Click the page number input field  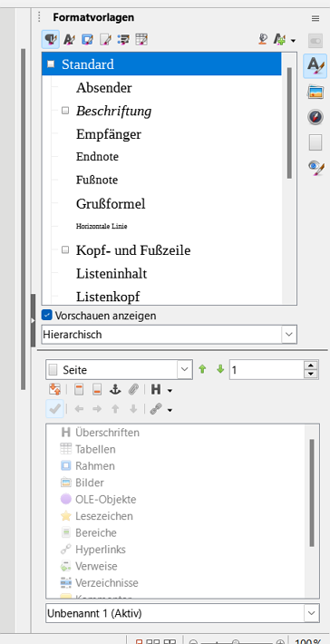pos(267,370)
